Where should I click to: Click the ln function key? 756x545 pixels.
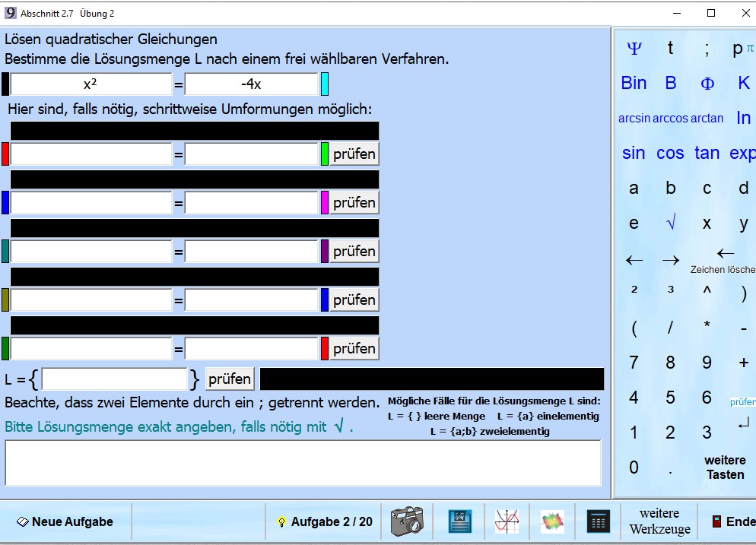click(x=743, y=118)
